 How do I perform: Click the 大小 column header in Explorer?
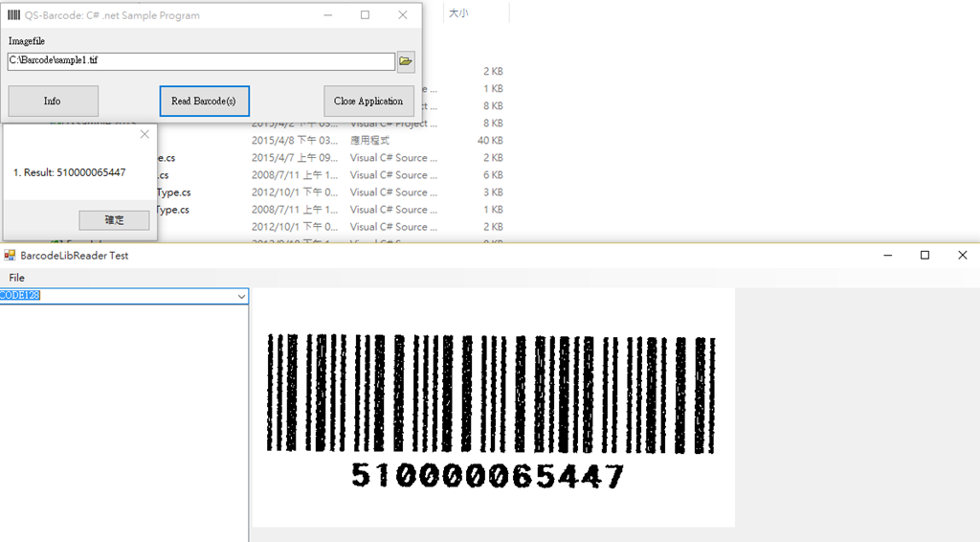pyautogui.click(x=458, y=13)
